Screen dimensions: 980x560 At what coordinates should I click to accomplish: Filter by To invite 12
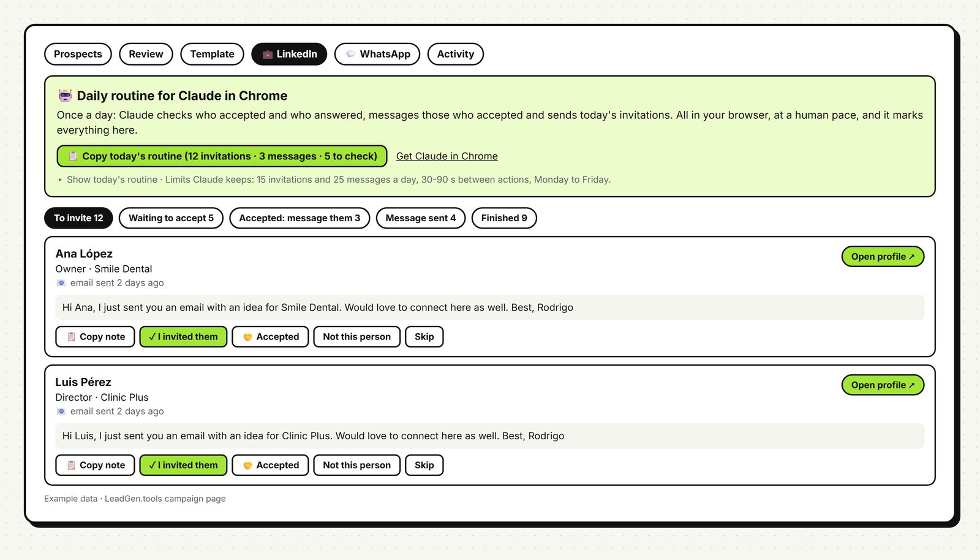pos(78,218)
